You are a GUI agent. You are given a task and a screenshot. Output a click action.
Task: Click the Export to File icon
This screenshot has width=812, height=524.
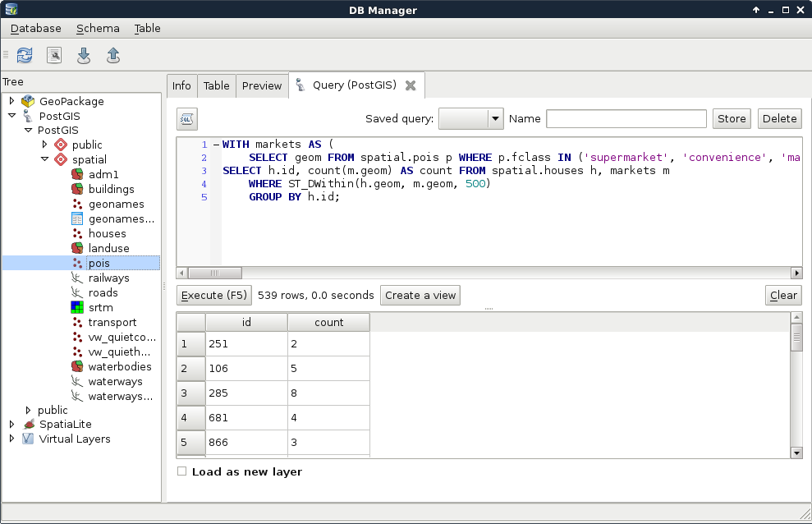pos(113,55)
